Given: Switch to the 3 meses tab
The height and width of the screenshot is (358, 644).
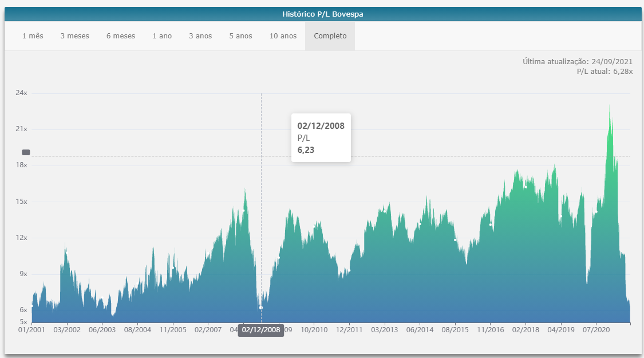Looking at the screenshot, I should click(x=75, y=36).
